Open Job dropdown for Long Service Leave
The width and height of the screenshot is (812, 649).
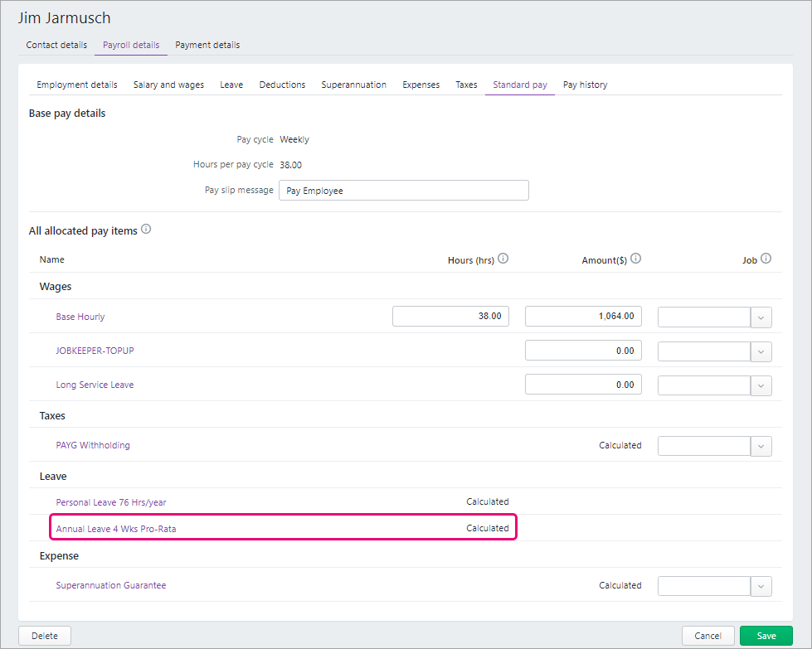pyautogui.click(x=761, y=385)
